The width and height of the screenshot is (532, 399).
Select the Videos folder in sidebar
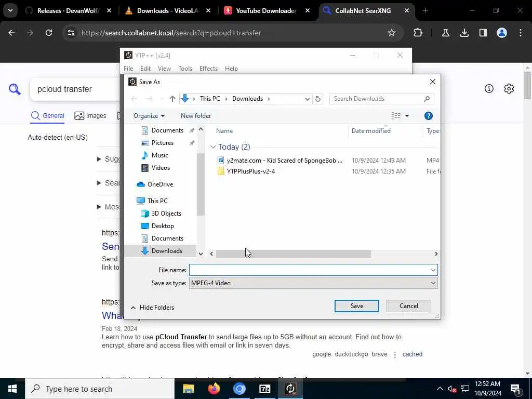point(161,168)
